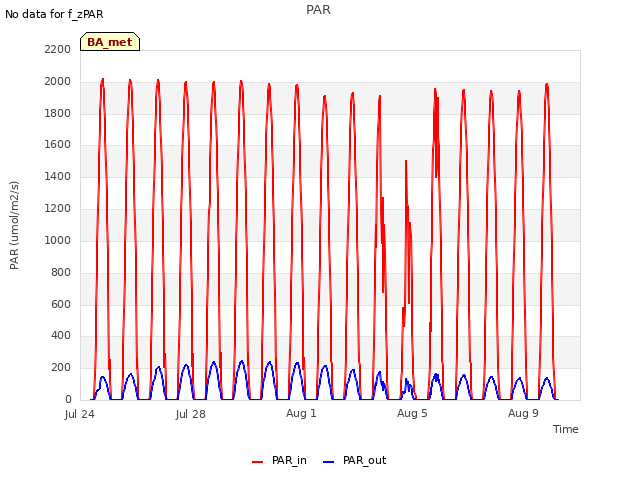The width and height of the screenshot is (640, 480).
Task: Click the 800 y-axis tick label
Action: 61,273
